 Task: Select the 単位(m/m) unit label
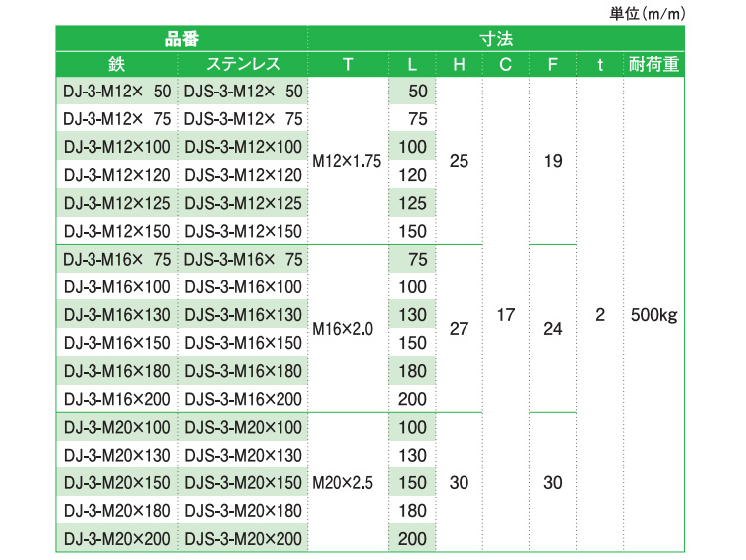coord(648,13)
